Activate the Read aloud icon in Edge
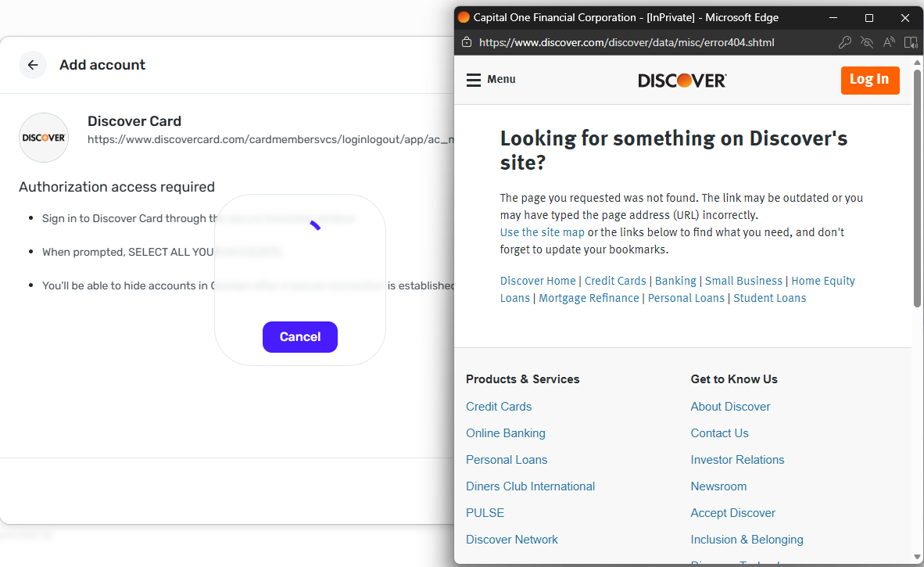The image size is (924, 567). (x=889, y=42)
